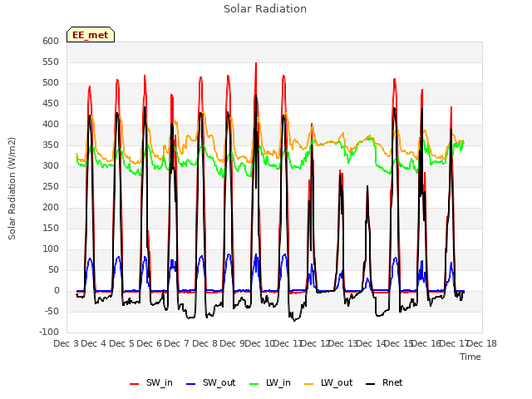
Task: Click the black Rnet legend swatch
Action: click(x=371, y=383)
